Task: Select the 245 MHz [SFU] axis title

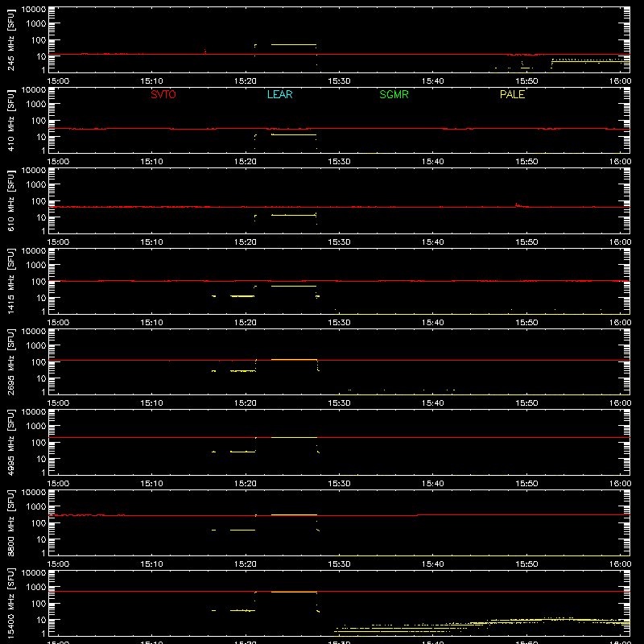Action: tap(10, 39)
